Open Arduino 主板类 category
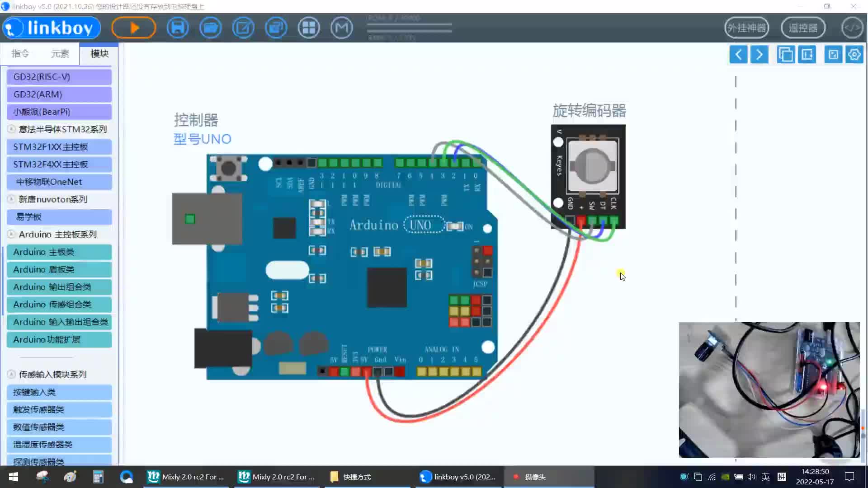 click(59, 252)
